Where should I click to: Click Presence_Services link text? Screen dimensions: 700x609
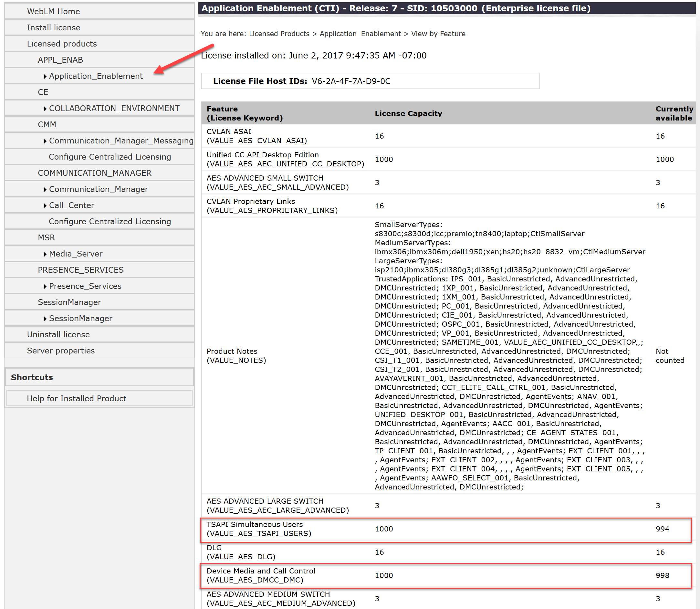click(x=85, y=286)
